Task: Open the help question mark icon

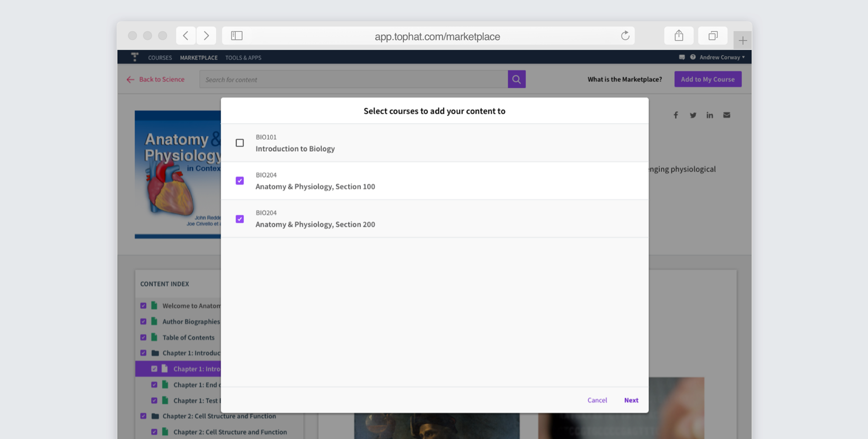Action: (x=693, y=57)
